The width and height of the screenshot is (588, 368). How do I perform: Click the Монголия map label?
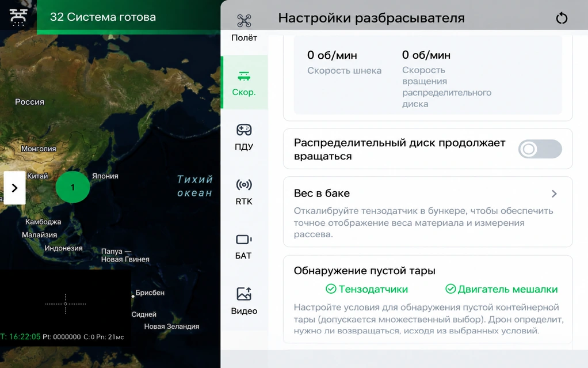tap(39, 149)
